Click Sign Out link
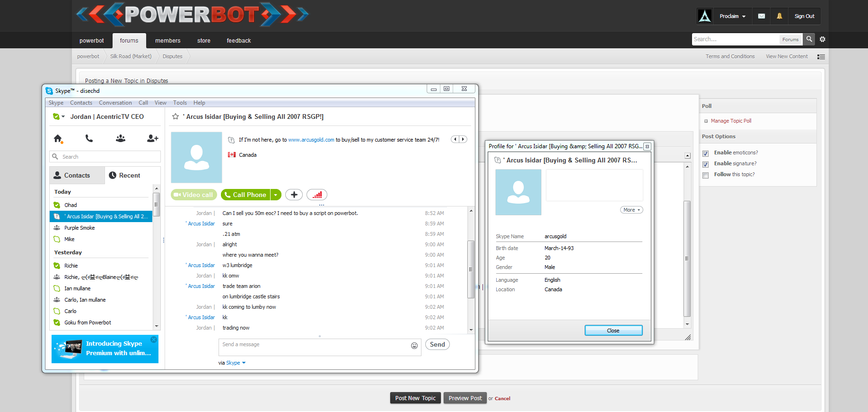This screenshot has width=868, height=412. [804, 16]
